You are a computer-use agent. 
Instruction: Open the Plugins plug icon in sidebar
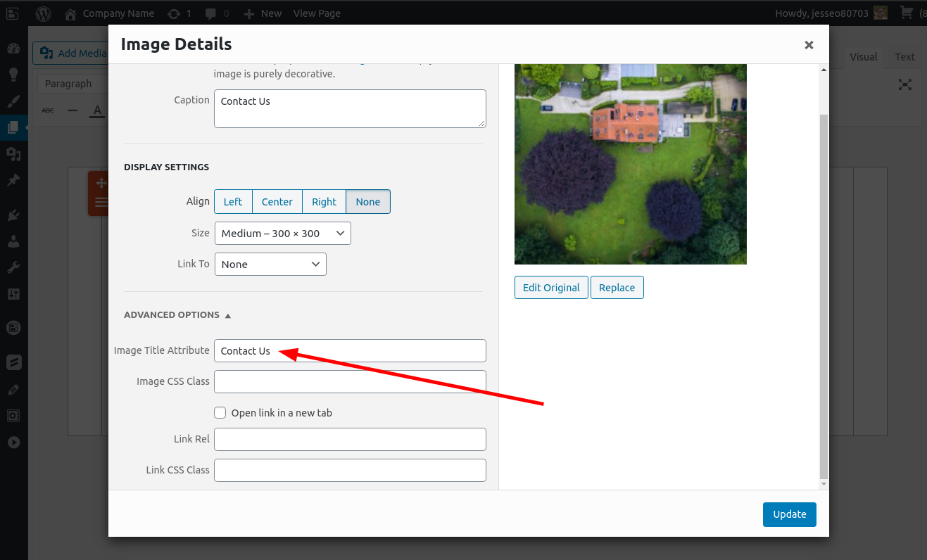pyautogui.click(x=13, y=215)
